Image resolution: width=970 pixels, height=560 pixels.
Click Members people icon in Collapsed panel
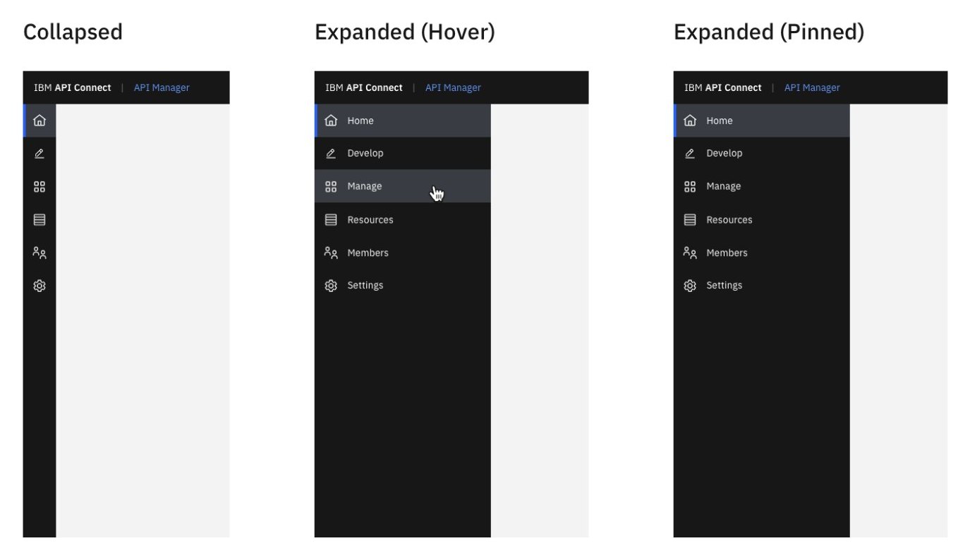tap(40, 252)
